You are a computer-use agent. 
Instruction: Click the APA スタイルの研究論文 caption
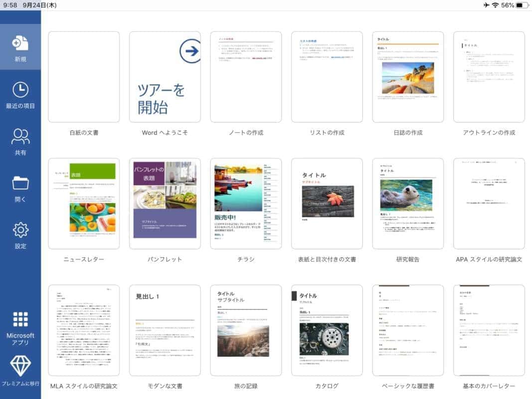click(x=489, y=259)
